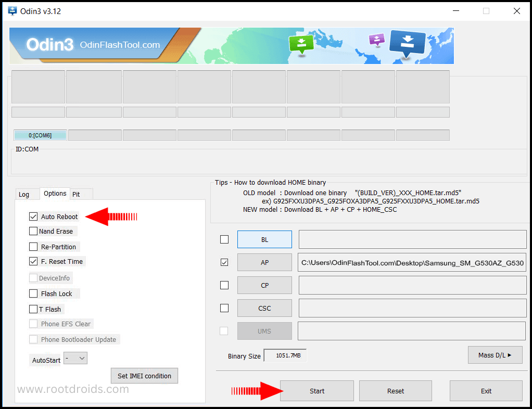Image resolution: width=532 pixels, height=409 pixels.
Task: Click the green download icon in banner
Action: [x=301, y=45]
